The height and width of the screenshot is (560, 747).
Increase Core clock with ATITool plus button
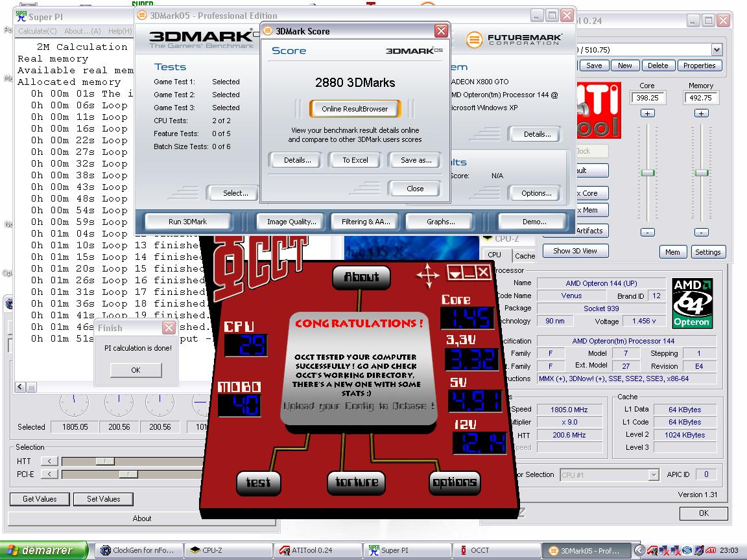click(x=647, y=113)
